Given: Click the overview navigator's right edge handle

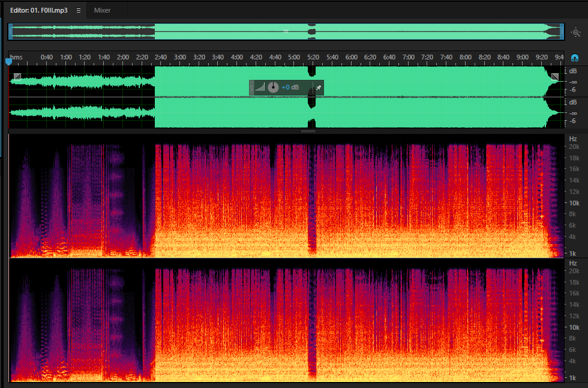Looking at the screenshot, I should 562,31.
